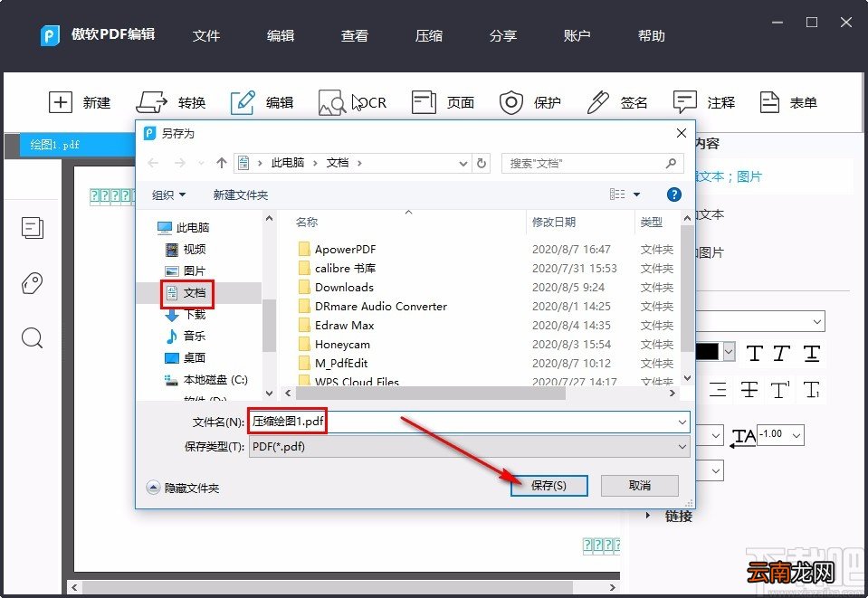
Task: Open the OCR tool
Action: click(x=353, y=102)
